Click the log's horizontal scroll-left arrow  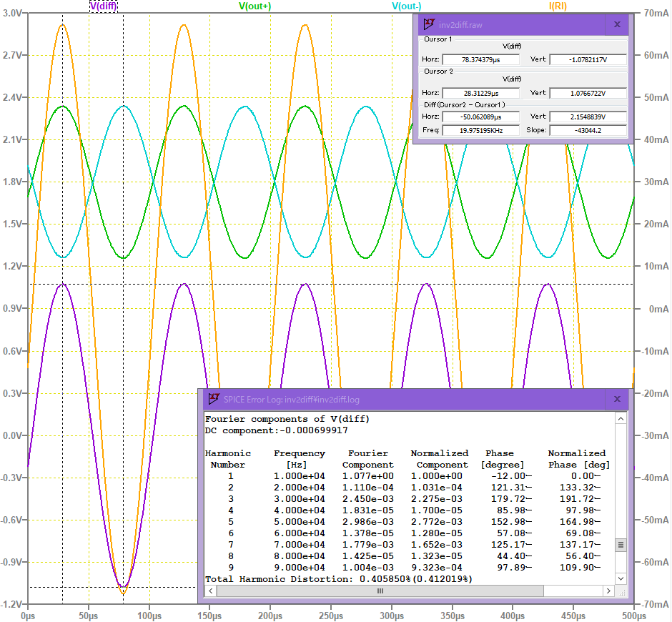point(209,591)
